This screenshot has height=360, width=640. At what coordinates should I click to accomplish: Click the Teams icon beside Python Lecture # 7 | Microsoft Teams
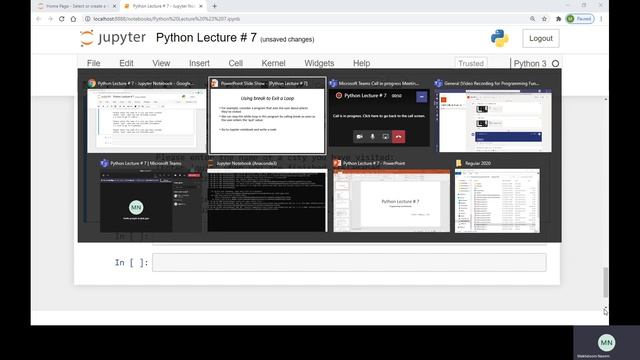[104, 163]
